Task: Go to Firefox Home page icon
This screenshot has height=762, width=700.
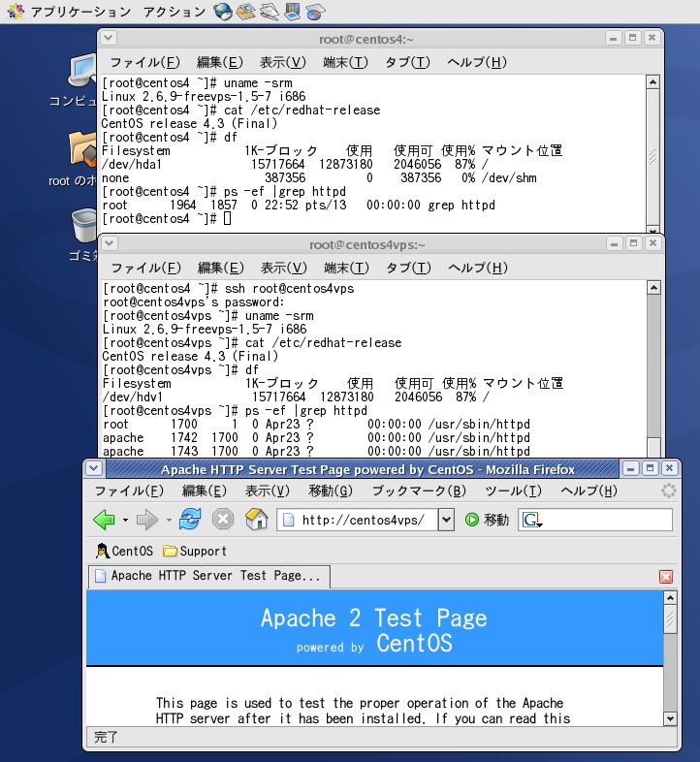Action: (x=257, y=519)
